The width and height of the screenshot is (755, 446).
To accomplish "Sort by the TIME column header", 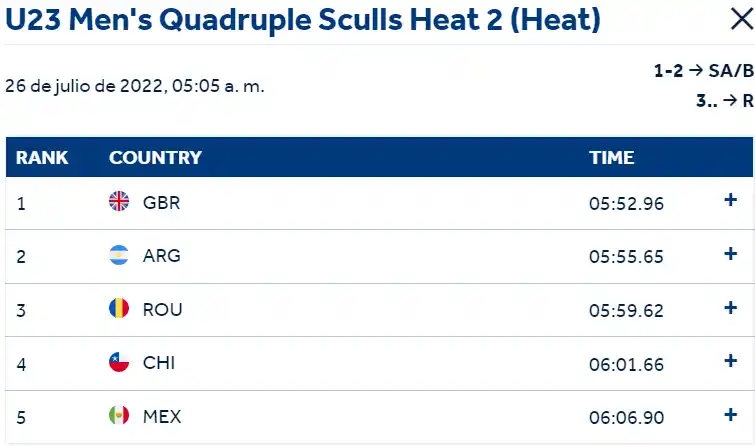I will tap(611, 158).
